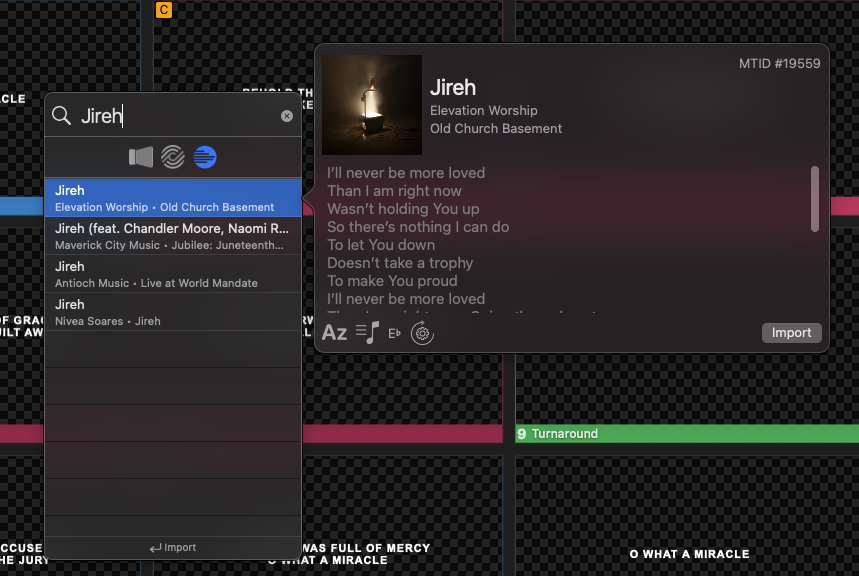This screenshot has height=576, width=859.
Task: Select the green 9 Turnaround group label
Action: pyautogui.click(x=687, y=434)
